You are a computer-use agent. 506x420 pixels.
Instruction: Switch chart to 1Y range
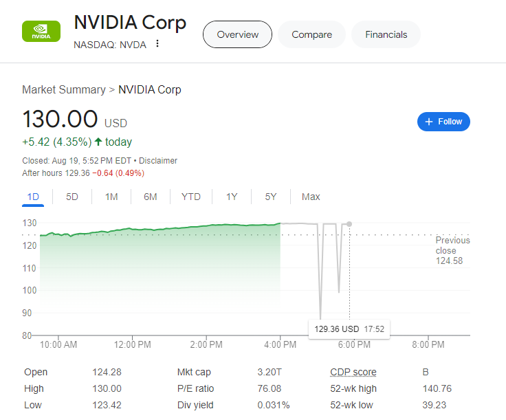pos(232,197)
